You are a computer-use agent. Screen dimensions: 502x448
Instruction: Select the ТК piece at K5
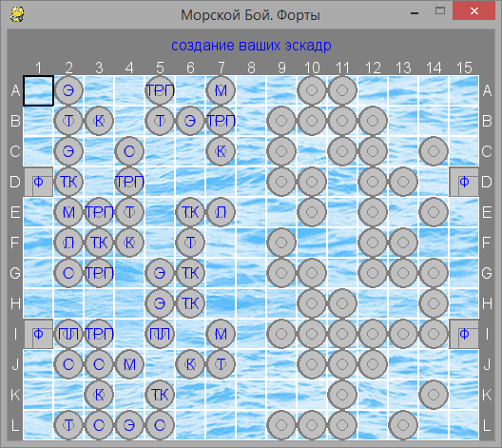click(160, 395)
